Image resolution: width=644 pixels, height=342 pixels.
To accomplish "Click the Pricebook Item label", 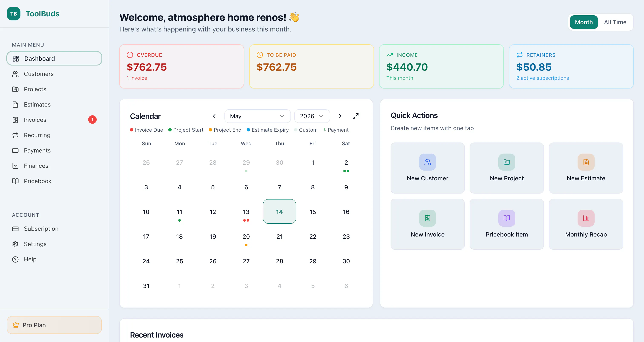I will 506,234.
